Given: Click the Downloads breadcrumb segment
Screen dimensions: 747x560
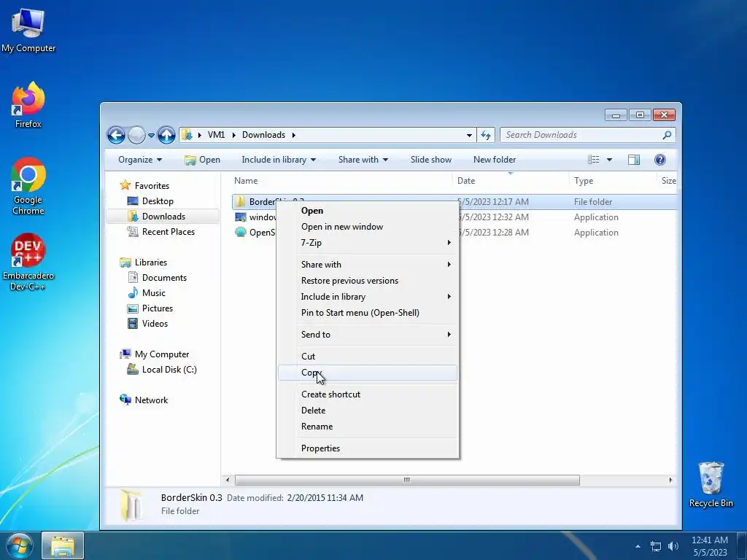Looking at the screenshot, I should click(x=263, y=135).
